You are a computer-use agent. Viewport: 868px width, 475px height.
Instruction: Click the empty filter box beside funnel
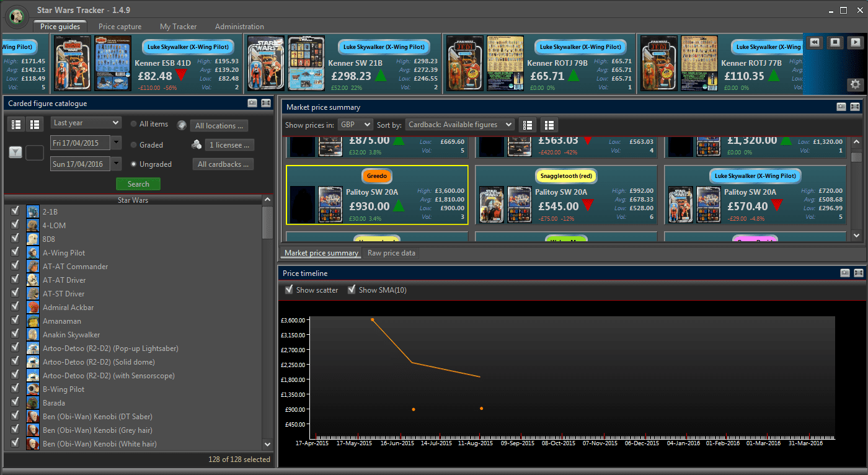[x=34, y=153]
